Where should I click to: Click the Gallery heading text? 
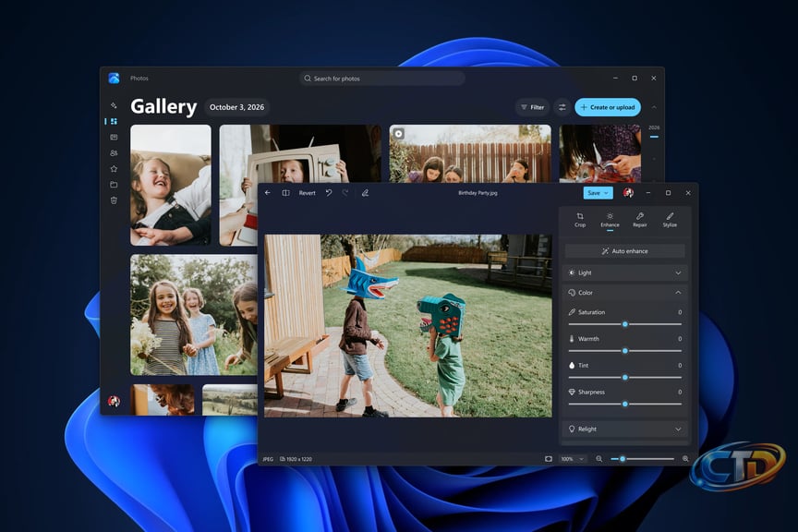coord(163,107)
